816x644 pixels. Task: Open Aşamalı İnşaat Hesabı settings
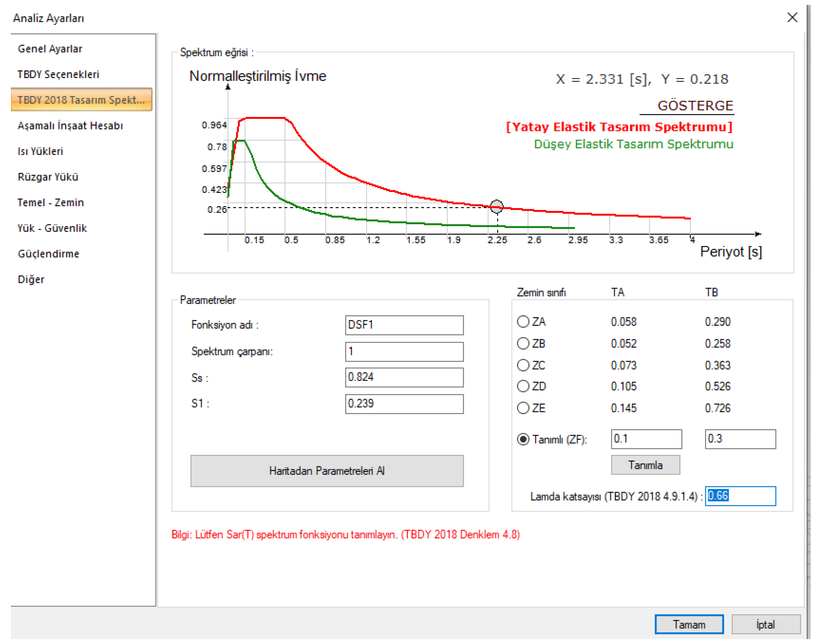(x=70, y=125)
